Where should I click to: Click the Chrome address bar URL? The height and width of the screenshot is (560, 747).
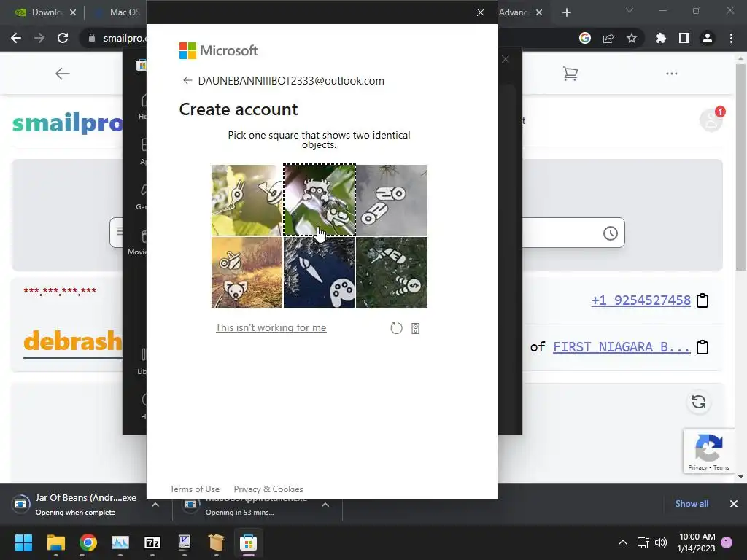(124, 38)
